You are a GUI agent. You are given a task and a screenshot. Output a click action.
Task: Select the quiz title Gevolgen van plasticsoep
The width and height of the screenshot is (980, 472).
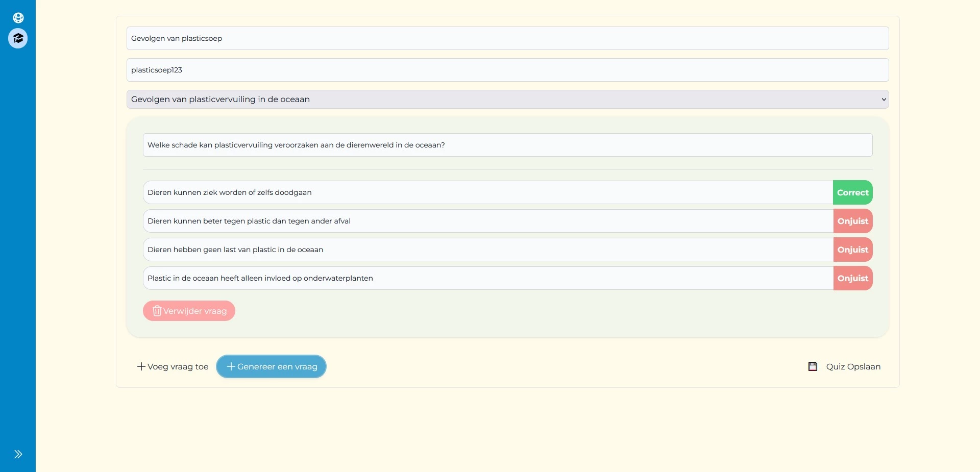coord(507,38)
